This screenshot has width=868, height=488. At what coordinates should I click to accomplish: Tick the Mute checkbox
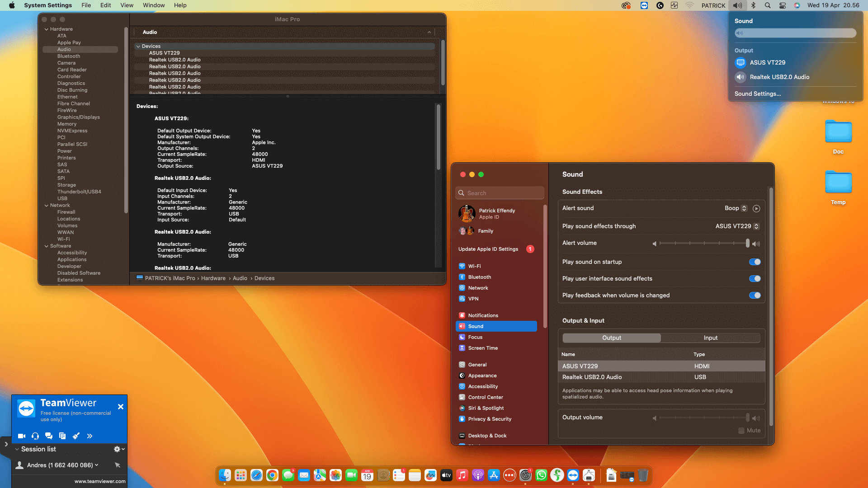[741, 431]
